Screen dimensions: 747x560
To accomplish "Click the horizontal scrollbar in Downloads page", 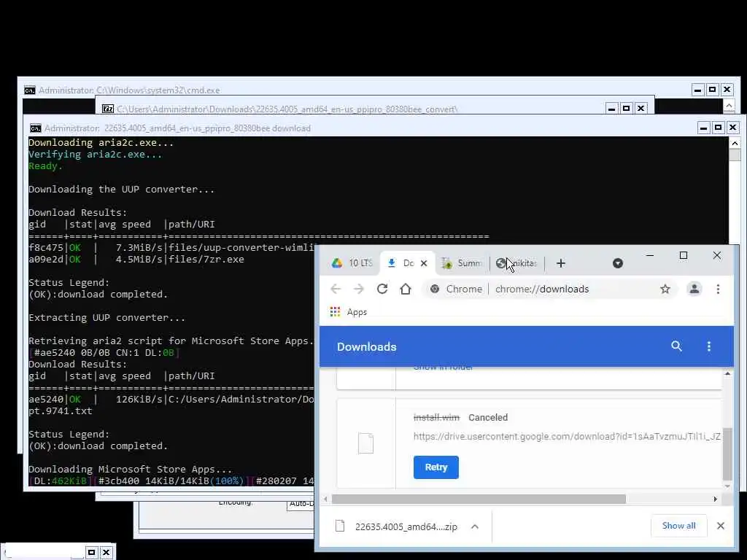I will tap(479, 499).
